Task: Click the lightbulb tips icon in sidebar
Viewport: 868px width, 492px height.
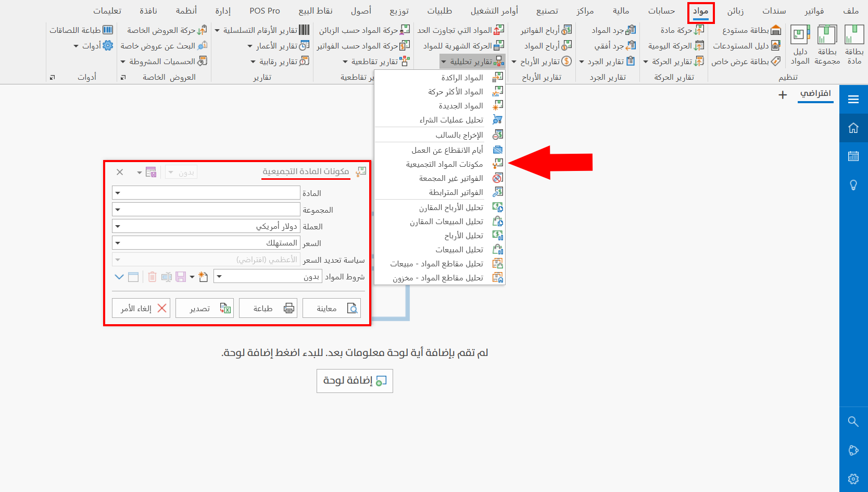Action: 853,185
